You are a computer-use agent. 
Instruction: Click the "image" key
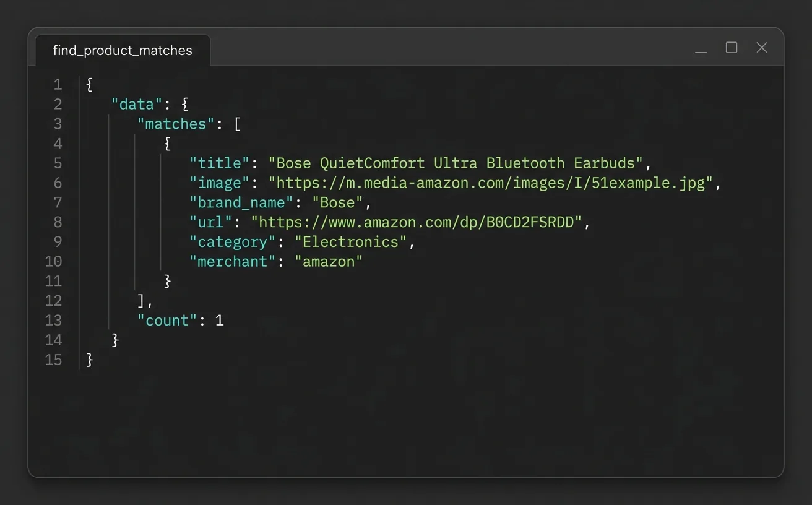pos(219,183)
